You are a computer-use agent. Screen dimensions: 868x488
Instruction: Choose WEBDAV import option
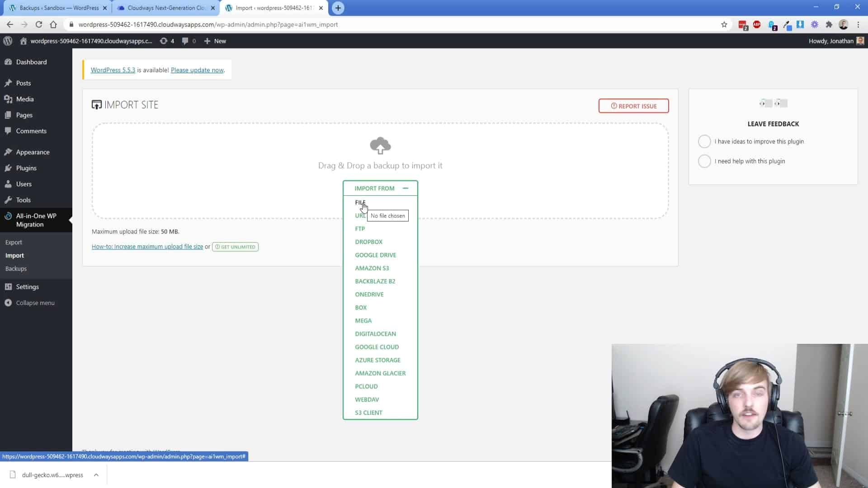[367, 399]
